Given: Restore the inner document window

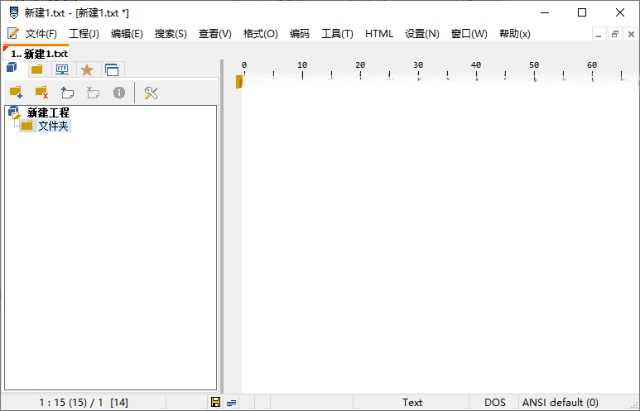Looking at the screenshot, I should click(615, 35).
